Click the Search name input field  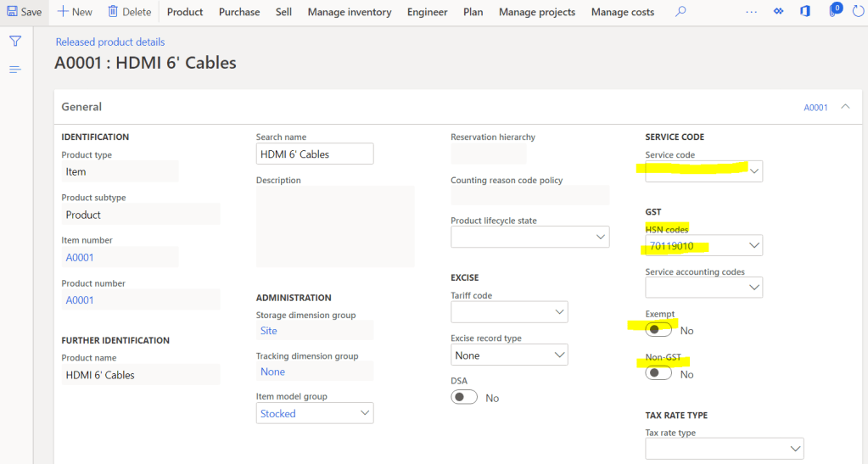(x=314, y=154)
